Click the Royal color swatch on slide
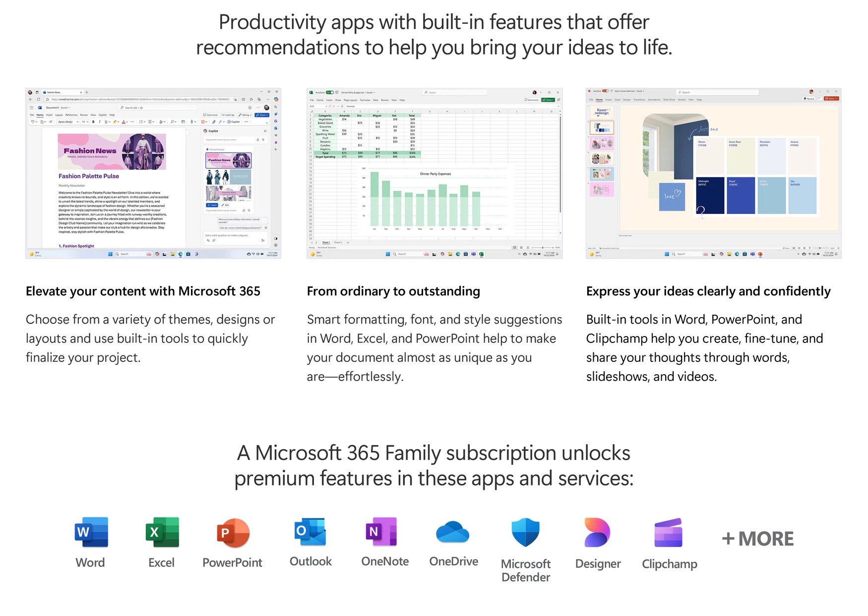 (741, 196)
